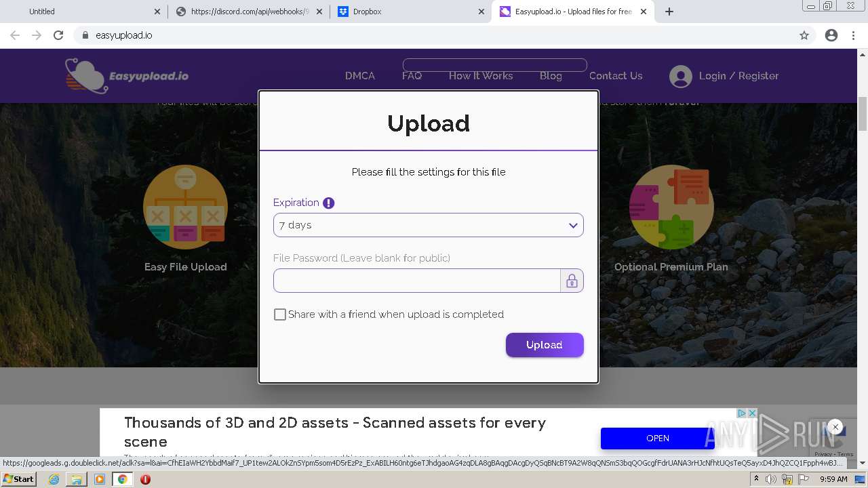This screenshot has width=868, height=488.
Task: Open the Blog menu link
Action: 551,76
